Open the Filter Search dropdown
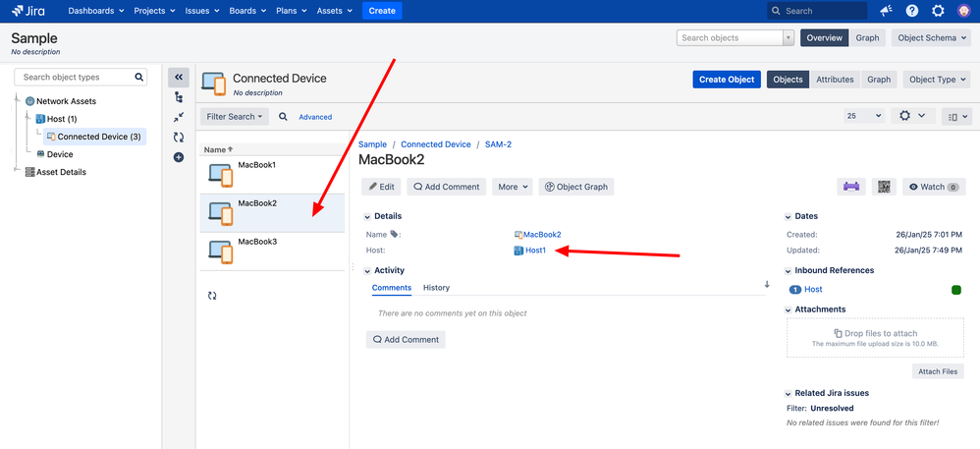Screen dimensions: 980x449 (235, 116)
